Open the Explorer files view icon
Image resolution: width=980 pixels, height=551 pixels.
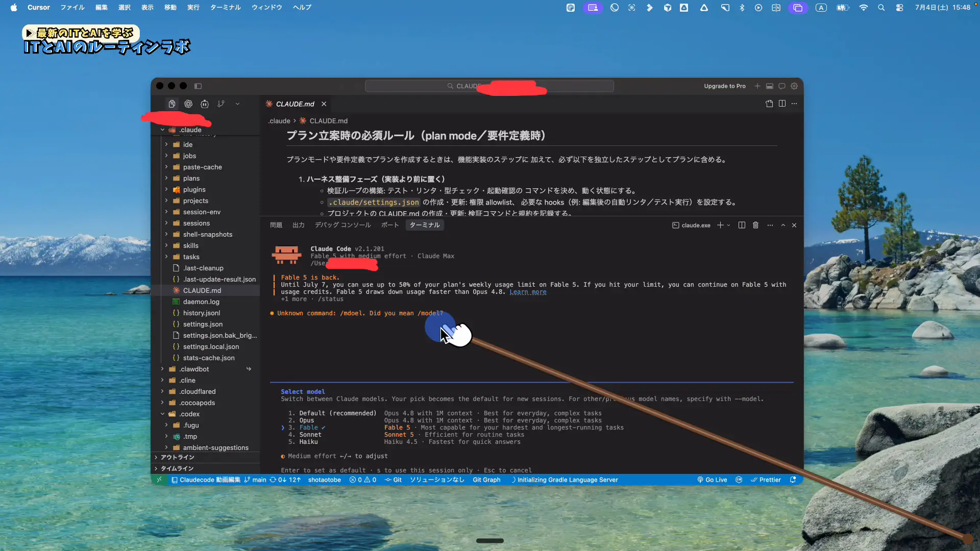(x=172, y=104)
